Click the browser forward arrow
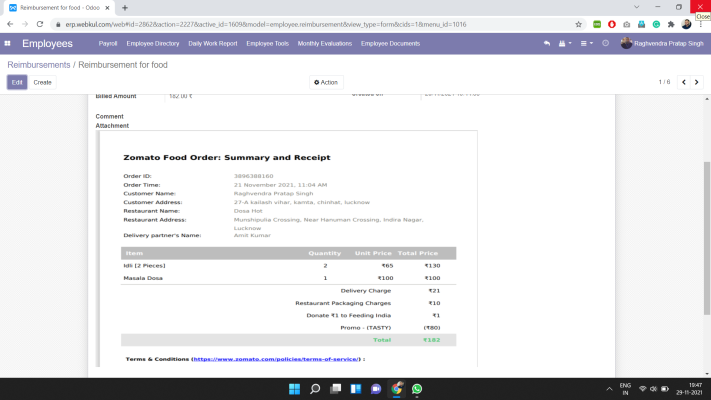Viewport: 711px width, 400px height. [25, 24]
